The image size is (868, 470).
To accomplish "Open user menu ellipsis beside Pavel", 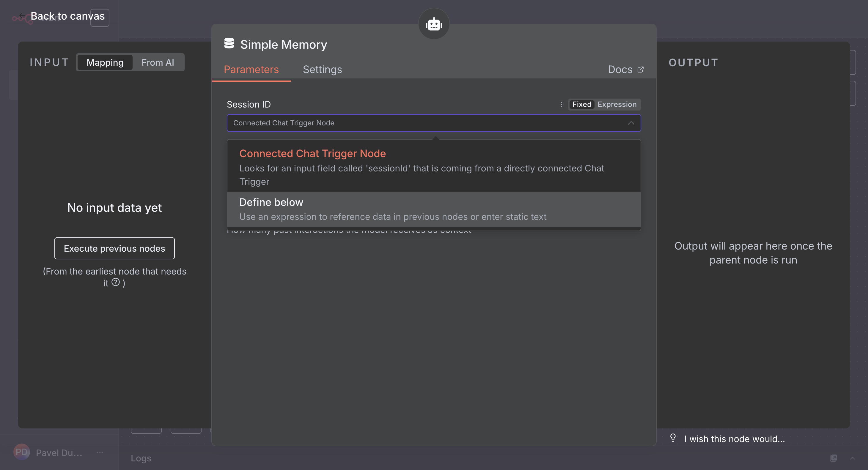I will click(x=100, y=452).
